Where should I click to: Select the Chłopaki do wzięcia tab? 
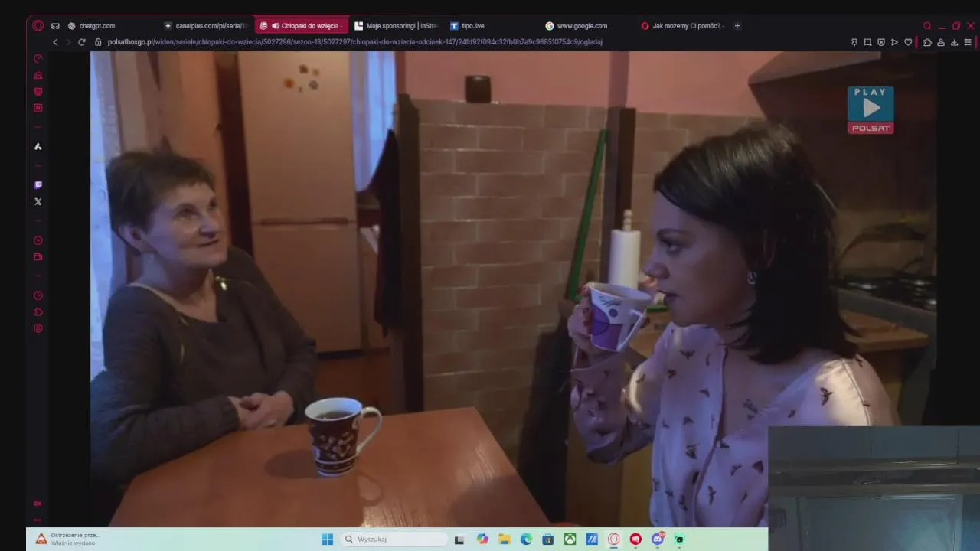[301, 26]
